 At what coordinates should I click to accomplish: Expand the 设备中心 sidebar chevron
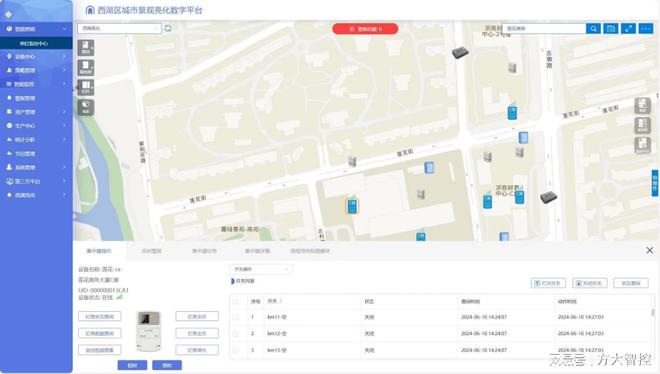click(x=65, y=56)
